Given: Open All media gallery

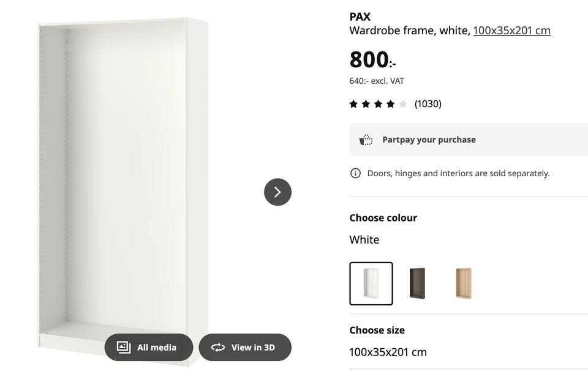Looking at the screenshot, I should [x=148, y=348].
